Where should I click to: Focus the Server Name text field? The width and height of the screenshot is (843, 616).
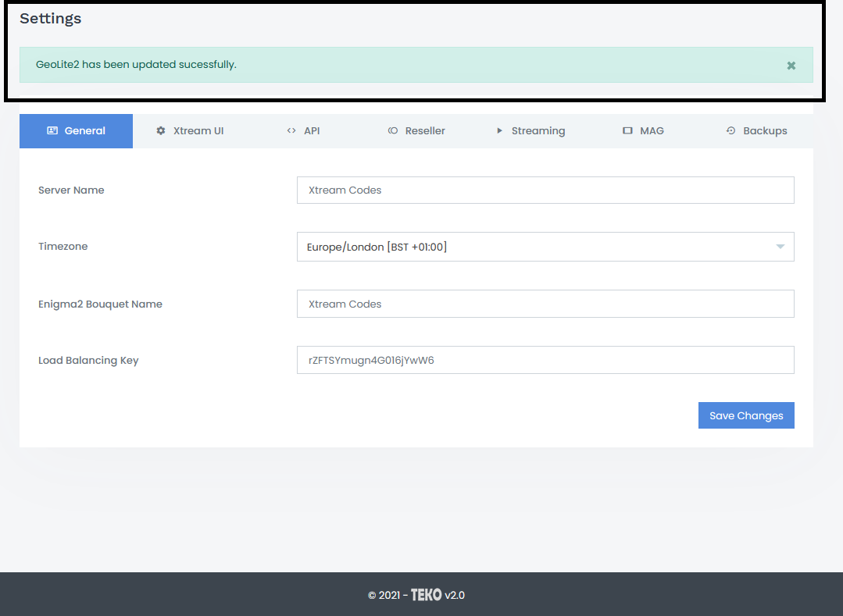545,190
